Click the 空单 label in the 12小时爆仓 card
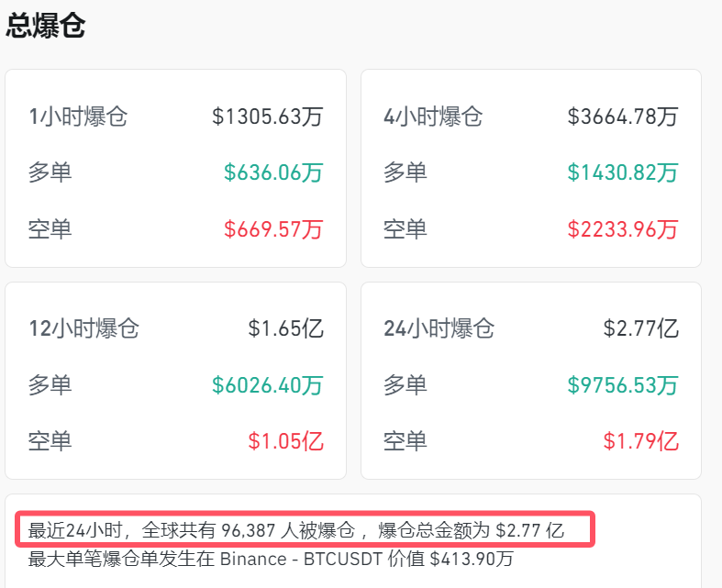 [50, 441]
